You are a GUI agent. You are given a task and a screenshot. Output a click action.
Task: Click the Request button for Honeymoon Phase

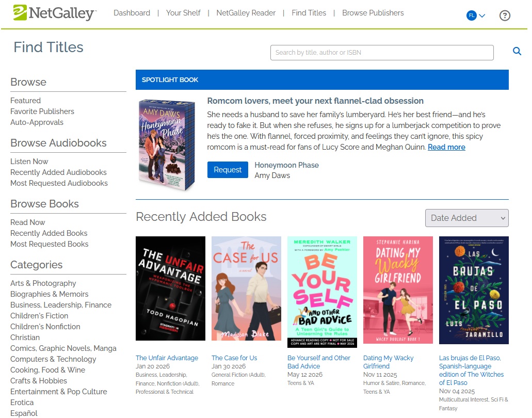(228, 170)
